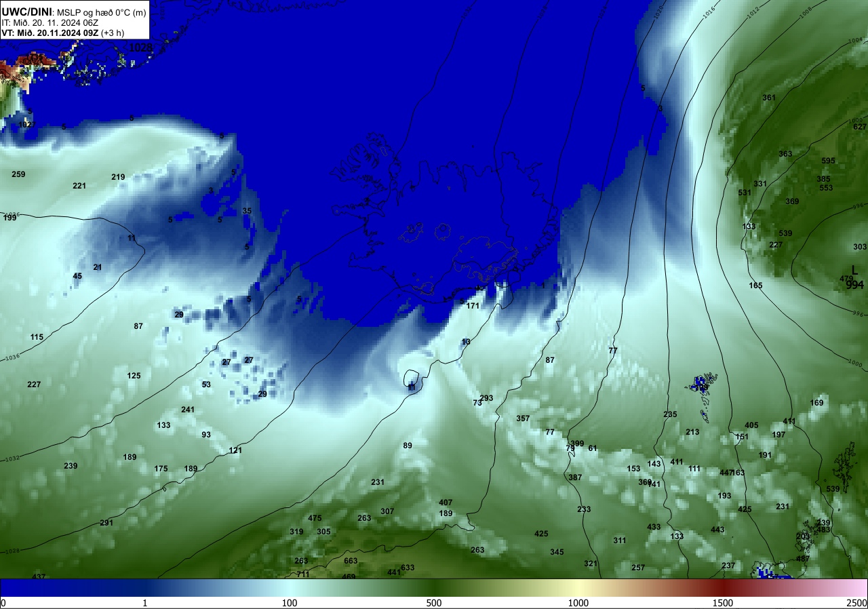
Task: Click the 153 height value
Action: (x=633, y=469)
